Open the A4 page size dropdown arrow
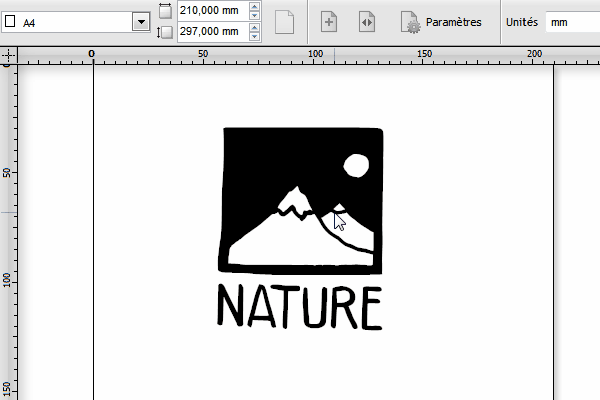Image resolution: width=600 pixels, height=400 pixels. 141,22
